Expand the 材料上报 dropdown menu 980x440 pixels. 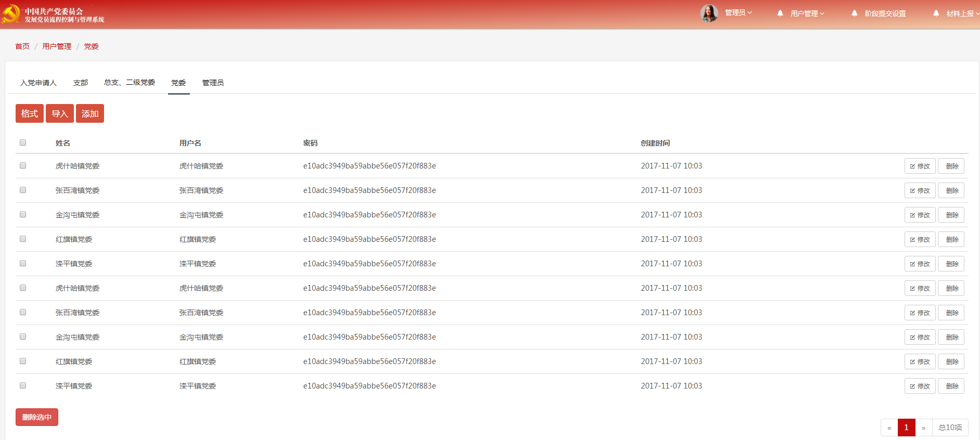click(962, 14)
